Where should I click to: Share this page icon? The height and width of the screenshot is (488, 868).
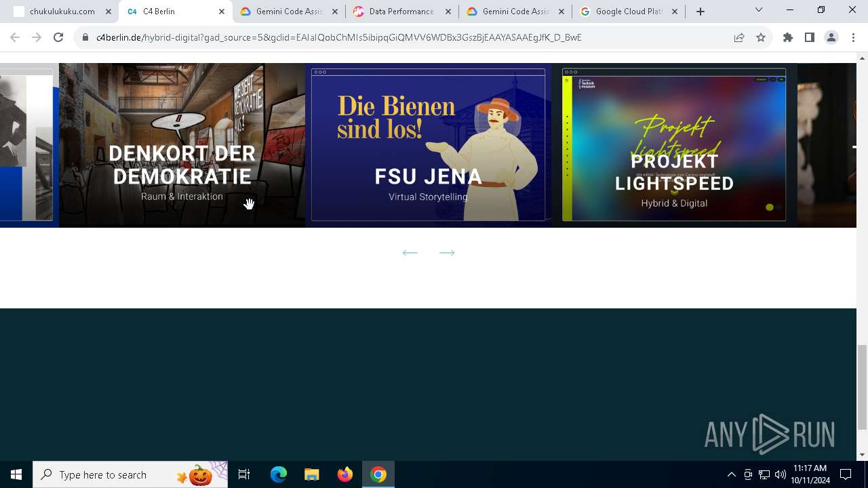tap(739, 37)
